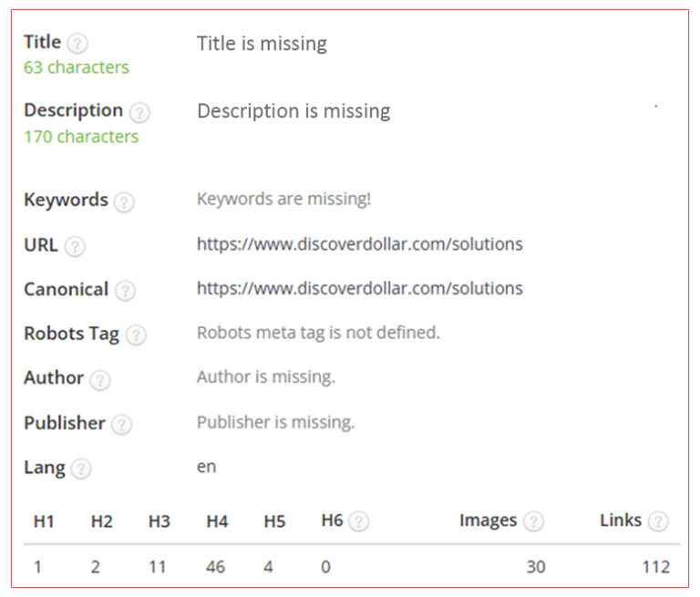Open the H6 heading help icon
The image size is (700, 597).
click(359, 521)
